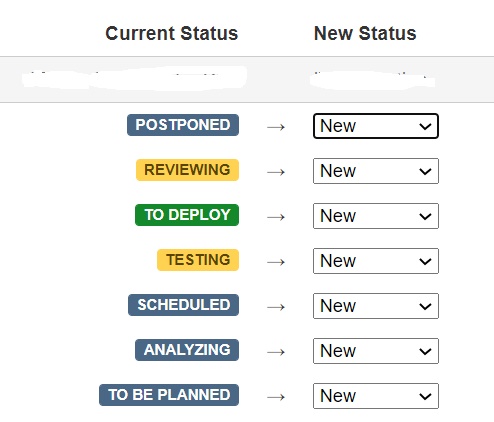494x422 pixels.
Task: Click the POSTPONED status badge
Action: (183, 125)
